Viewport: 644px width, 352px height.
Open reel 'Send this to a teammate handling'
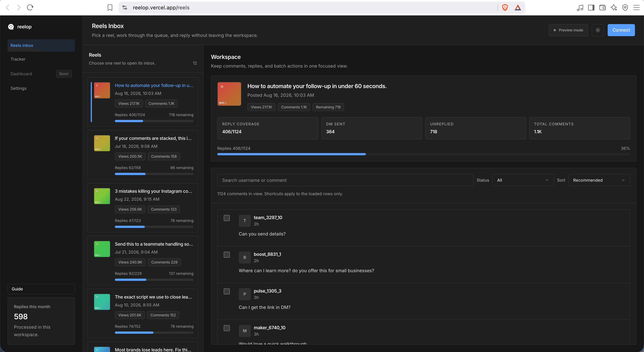tap(143, 261)
